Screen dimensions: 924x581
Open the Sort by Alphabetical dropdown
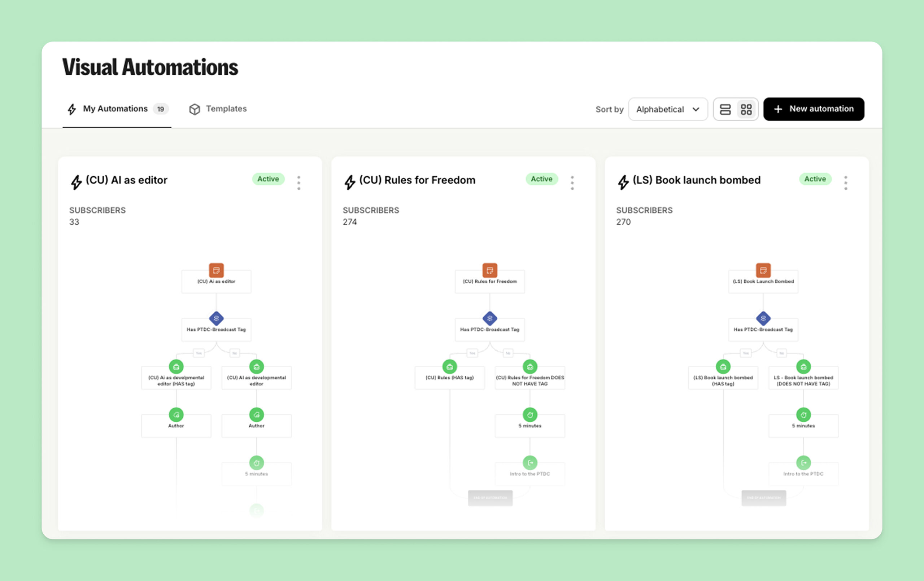click(x=668, y=109)
